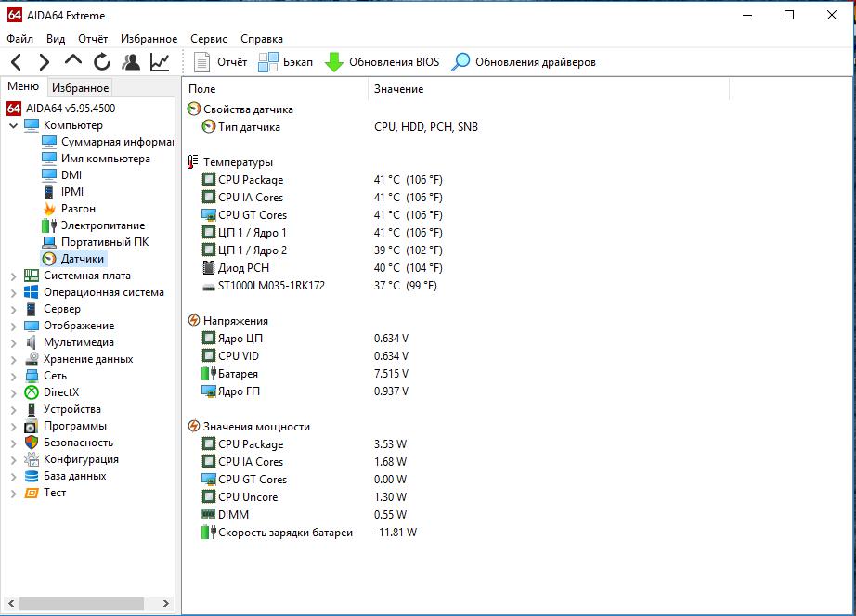Click the Значение column header
This screenshot has height=616, width=856.
click(549, 89)
